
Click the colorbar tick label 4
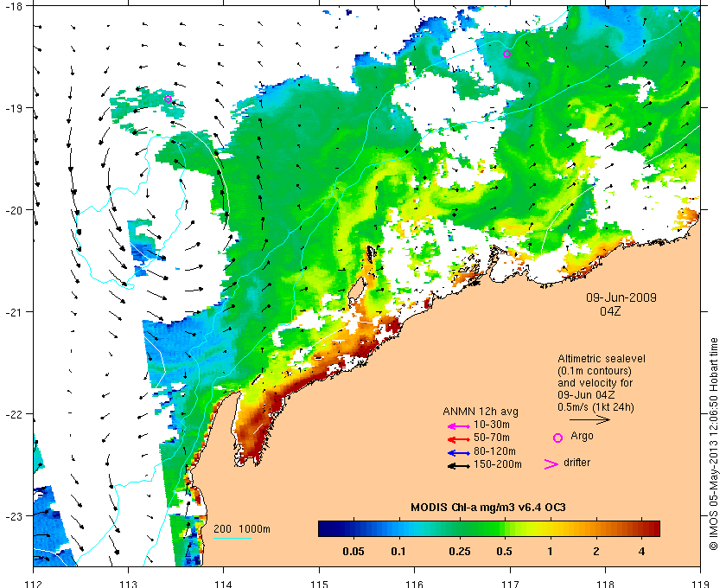[x=641, y=552]
